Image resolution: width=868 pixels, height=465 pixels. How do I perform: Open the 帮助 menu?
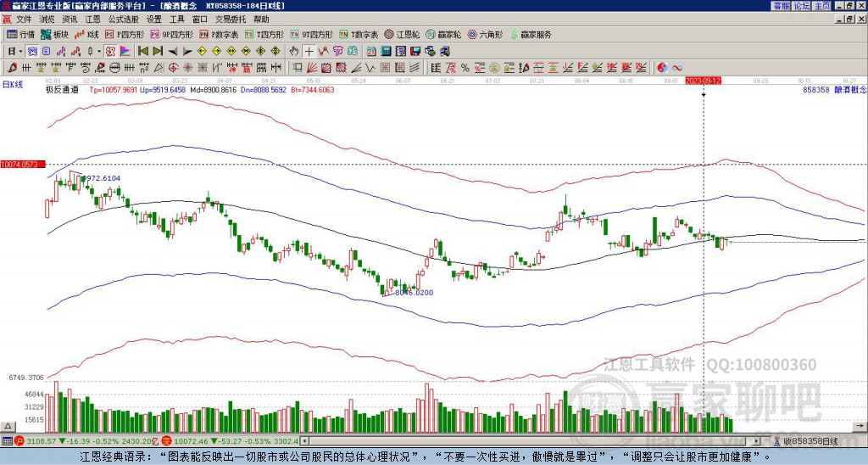261,20
